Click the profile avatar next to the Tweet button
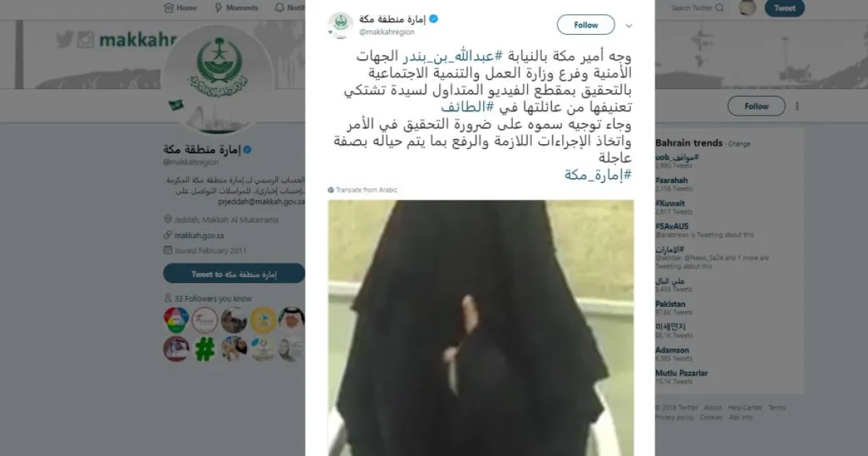The width and height of the screenshot is (868, 456). coord(747,8)
